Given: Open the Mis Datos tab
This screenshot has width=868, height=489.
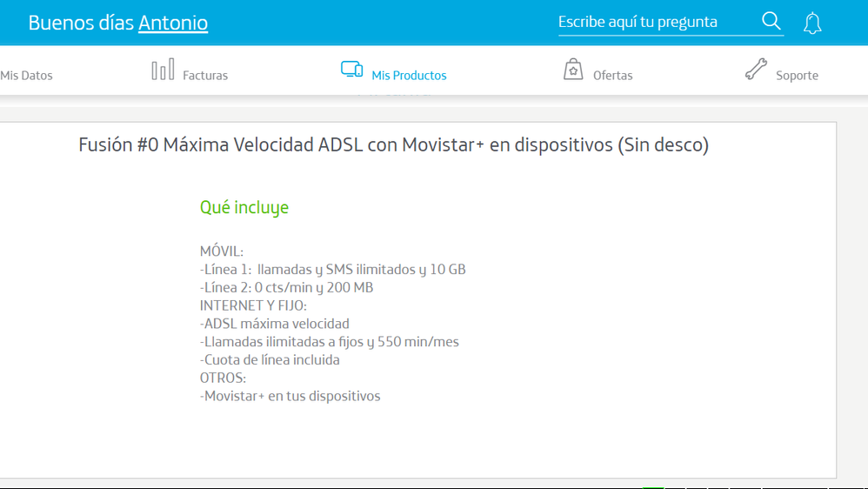Looking at the screenshot, I should (26, 76).
